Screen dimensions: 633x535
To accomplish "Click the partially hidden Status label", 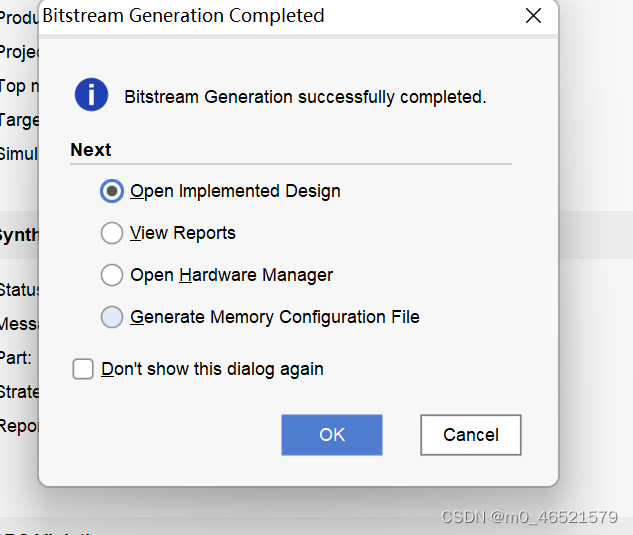I will (x=19, y=290).
